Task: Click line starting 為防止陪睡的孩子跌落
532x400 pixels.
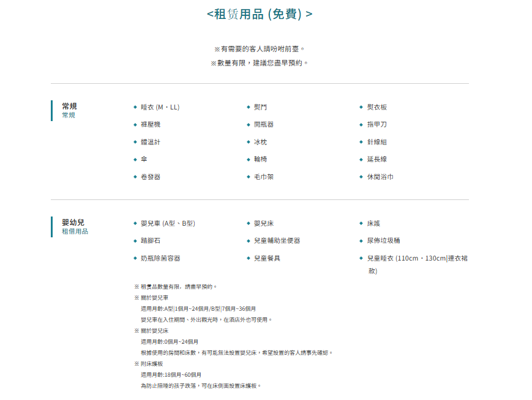Action: point(201,386)
